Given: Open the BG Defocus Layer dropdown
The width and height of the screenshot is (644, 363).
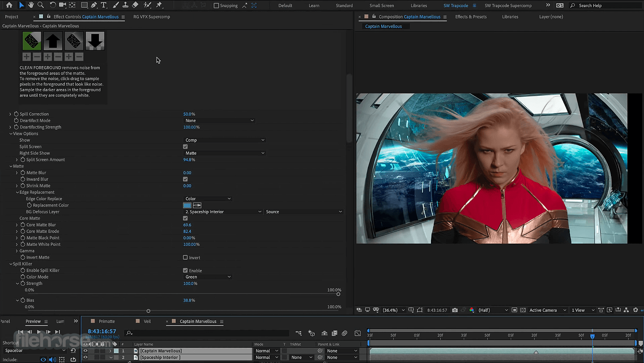Looking at the screenshot, I should tap(223, 212).
